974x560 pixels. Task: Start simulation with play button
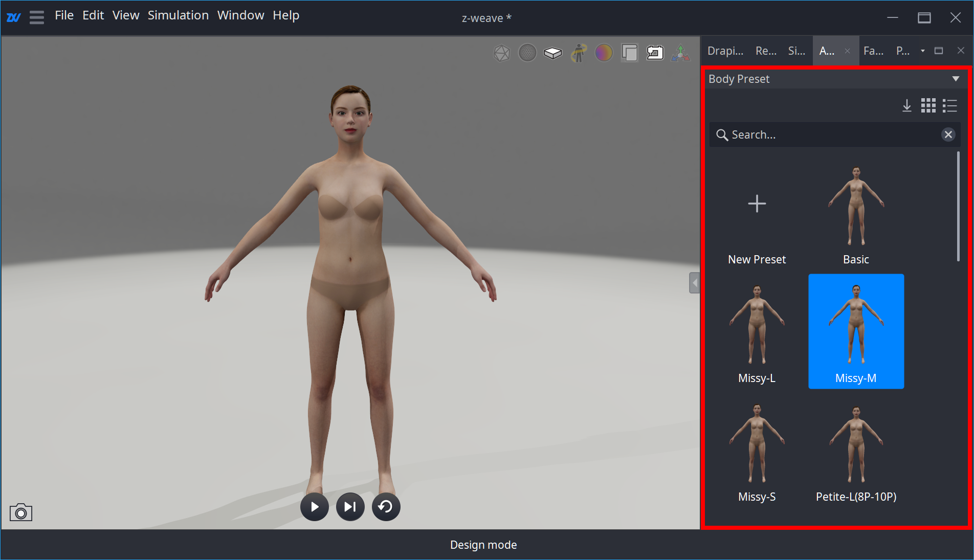pyautogui.click(x=315, y=507)
